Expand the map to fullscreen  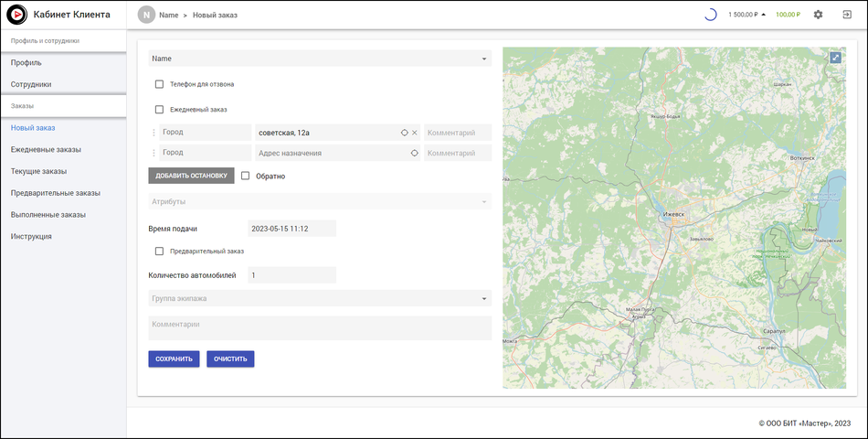(835, 58)
